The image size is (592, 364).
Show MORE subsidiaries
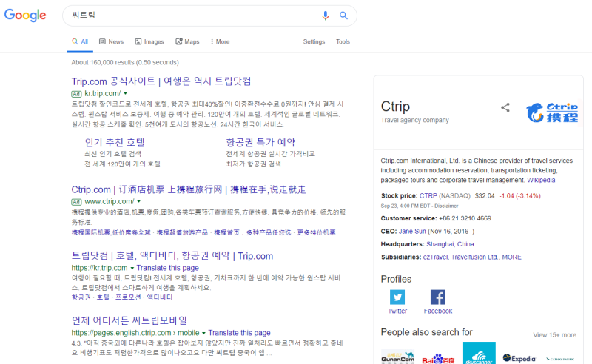511,257
